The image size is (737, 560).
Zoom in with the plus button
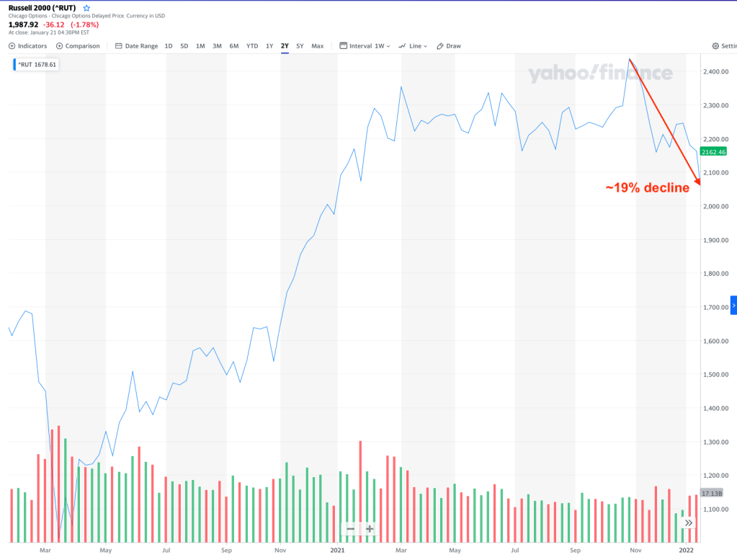tap(370, 529)
